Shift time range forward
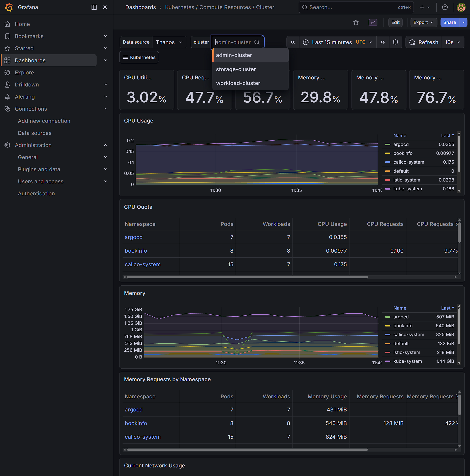Viewport: 470px width, 476px height. tap(383, 42)
